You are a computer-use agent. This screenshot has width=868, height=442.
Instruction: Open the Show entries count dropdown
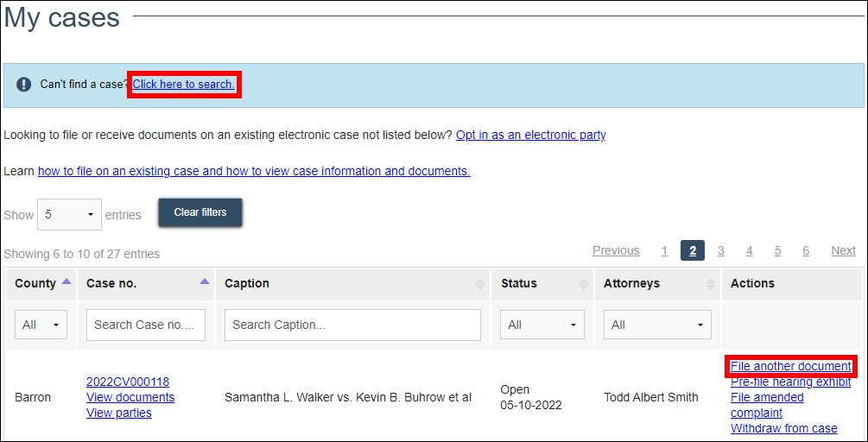[69, 215]
